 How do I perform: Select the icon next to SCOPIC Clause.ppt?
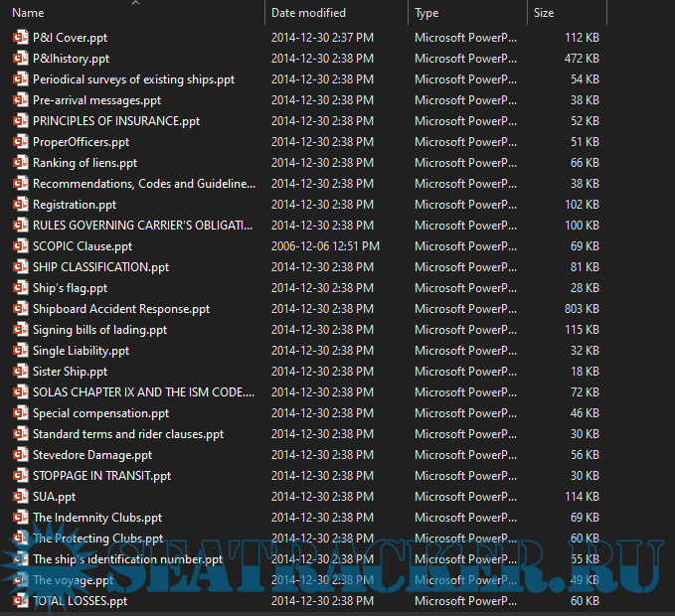tap(20, 246)
